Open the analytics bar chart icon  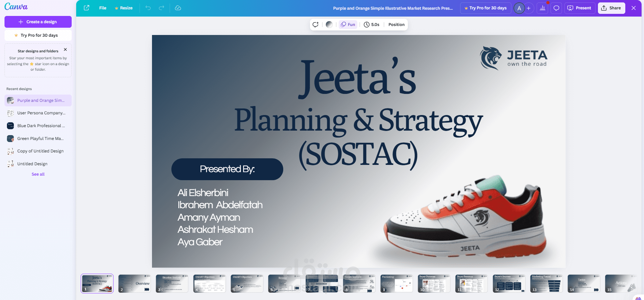(x=543, y=8)
